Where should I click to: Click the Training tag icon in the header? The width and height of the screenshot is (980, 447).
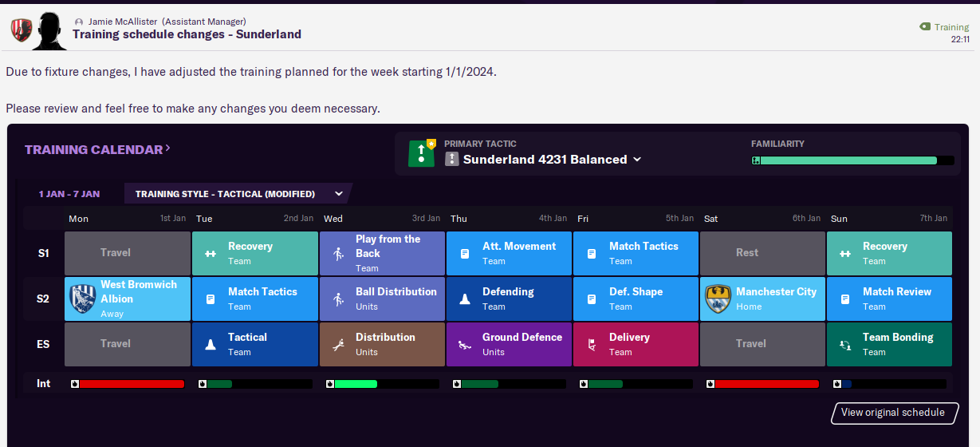point(924,26)
